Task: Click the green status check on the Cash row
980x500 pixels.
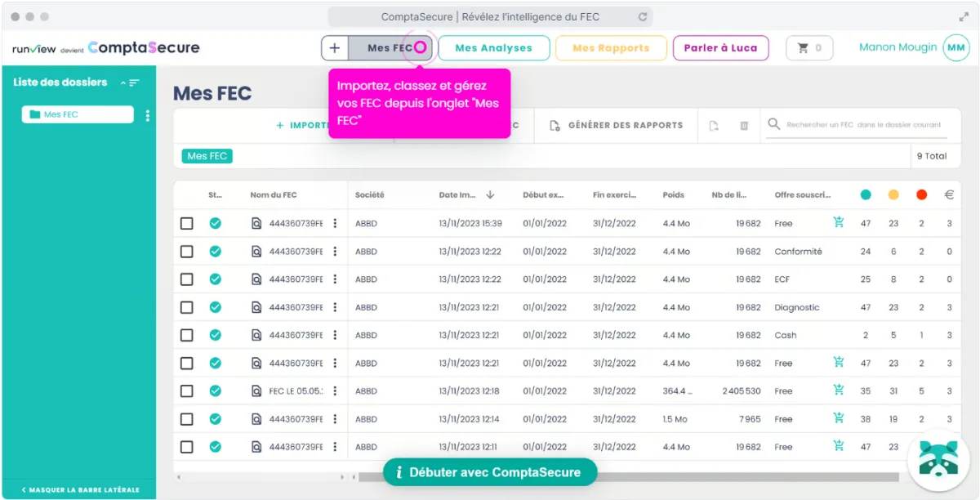Action: click(215, 335)
